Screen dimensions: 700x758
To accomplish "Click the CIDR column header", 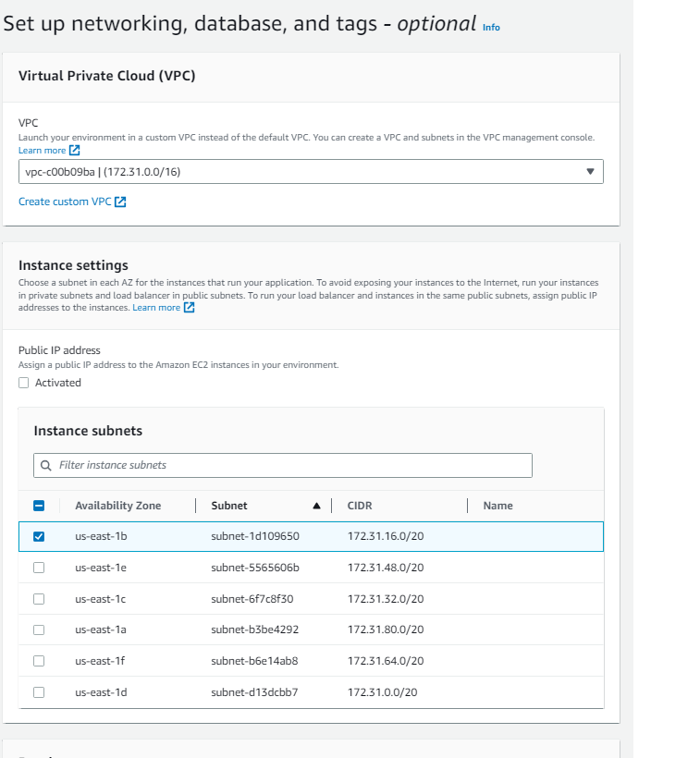I will tap(360, 506).
